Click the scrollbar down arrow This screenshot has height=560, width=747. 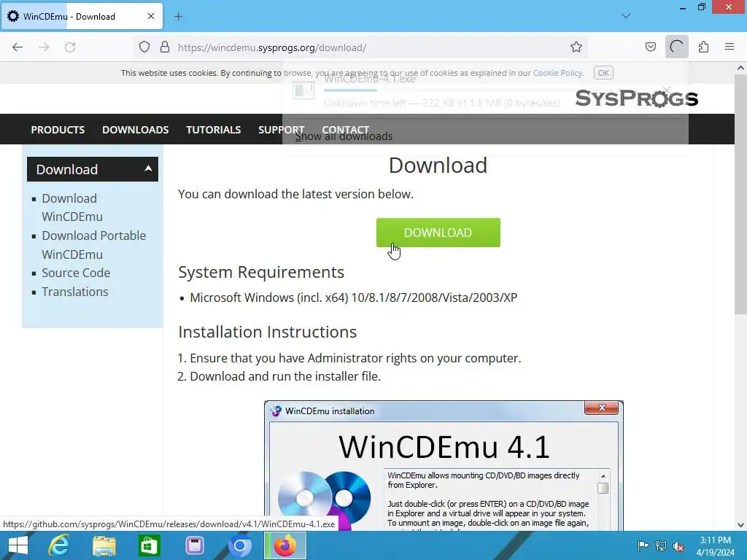pos(740,525)
